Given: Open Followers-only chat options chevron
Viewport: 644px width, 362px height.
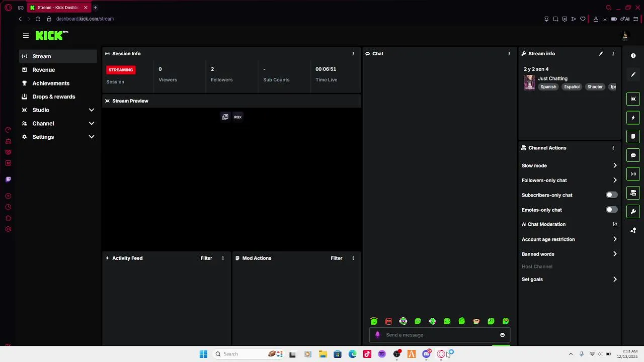Looking at the screenshot, I should click(615, 180).
